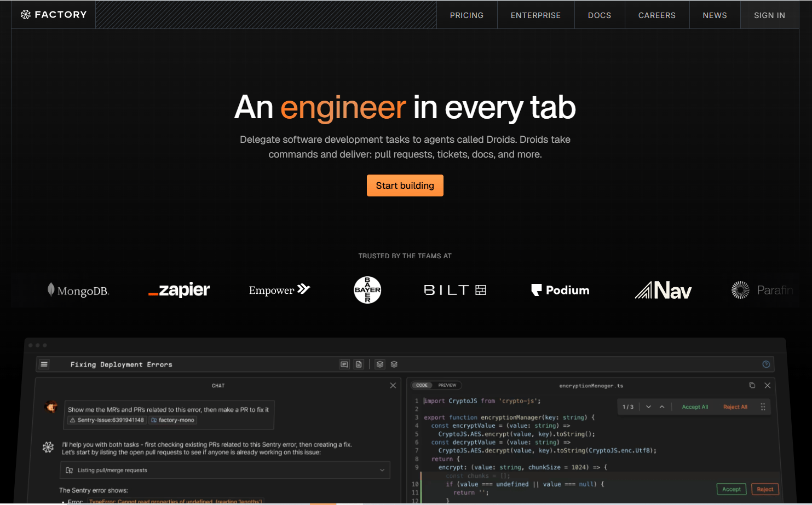The width and height of the screenshot is (812, 505).
Task: Click Reject All changes
Action: pos(735,407)
